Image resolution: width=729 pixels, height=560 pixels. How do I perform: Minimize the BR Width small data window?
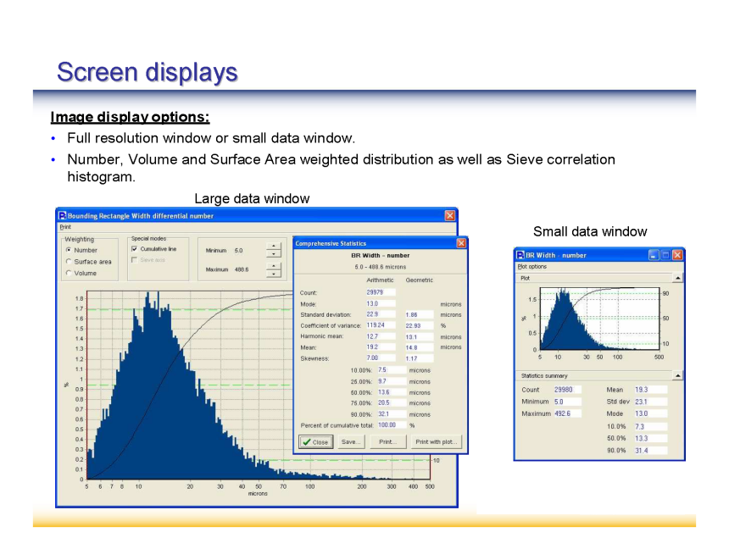[654, 255]
